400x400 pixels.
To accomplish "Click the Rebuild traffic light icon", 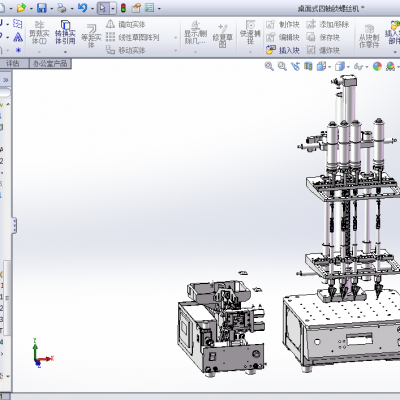I will tap(123, 8).
